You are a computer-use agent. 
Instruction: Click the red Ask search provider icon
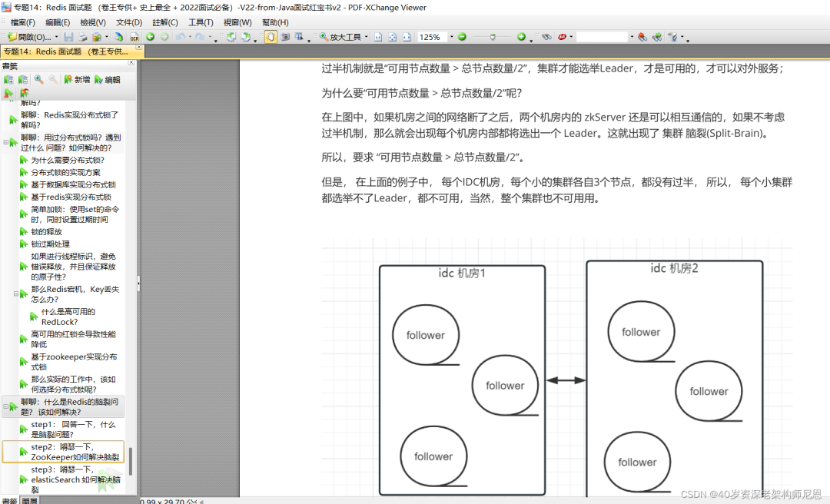coord(562,37)
